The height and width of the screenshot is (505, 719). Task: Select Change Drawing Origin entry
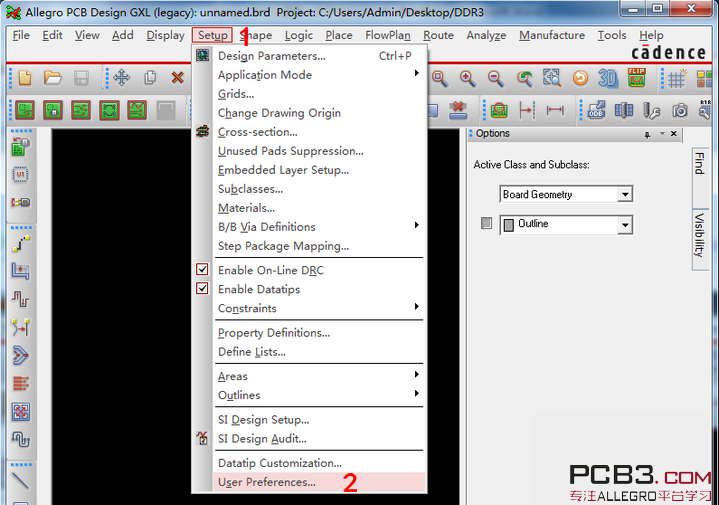(x=319, y=113)
